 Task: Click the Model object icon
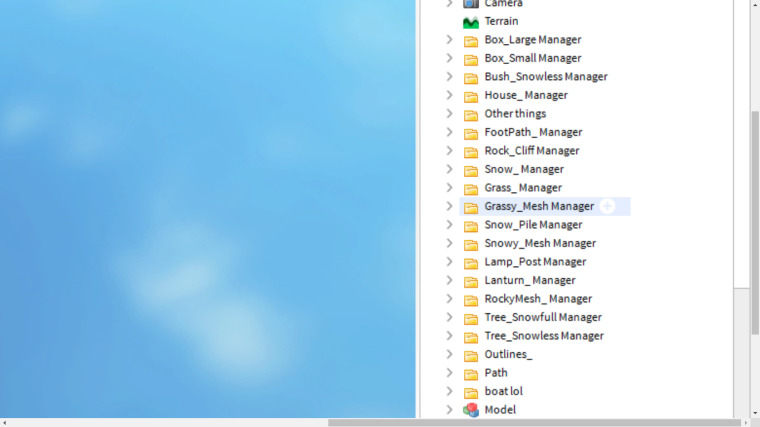click(471, 410)
